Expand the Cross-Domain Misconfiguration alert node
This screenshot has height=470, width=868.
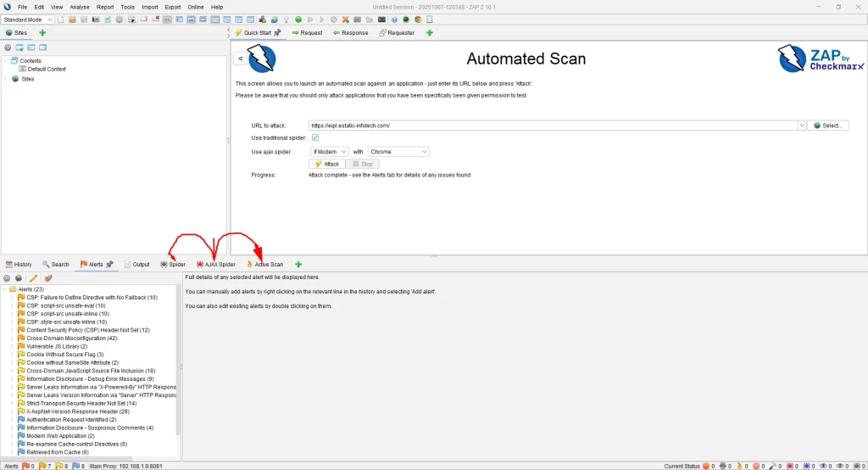13,338
